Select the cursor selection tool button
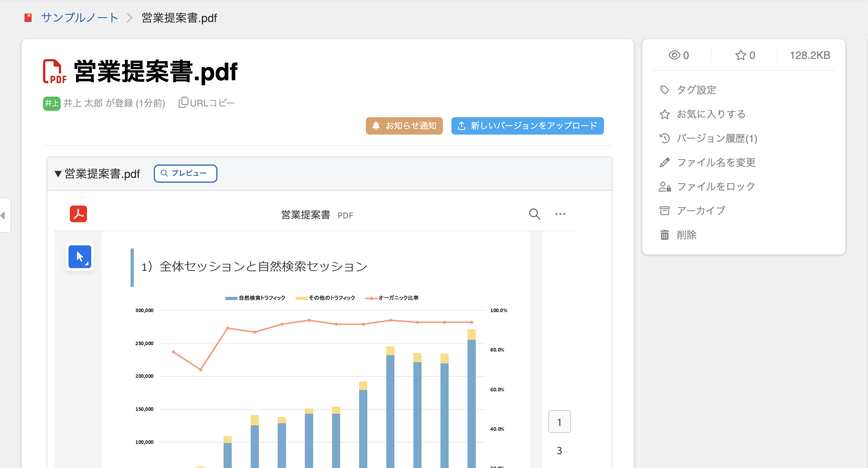Image resolution: width=868 pixels, height=468 pixels. [x=80, y=257]
